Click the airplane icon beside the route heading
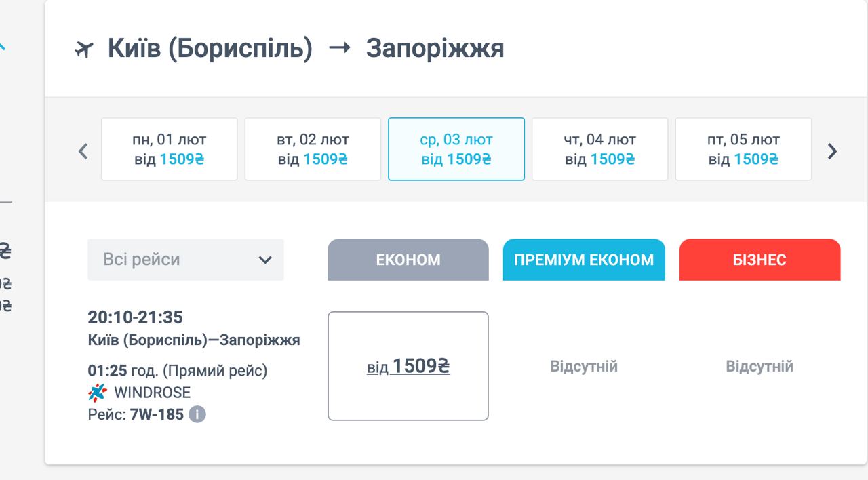This screenshot has height=480, width=868. coord(83,49)
